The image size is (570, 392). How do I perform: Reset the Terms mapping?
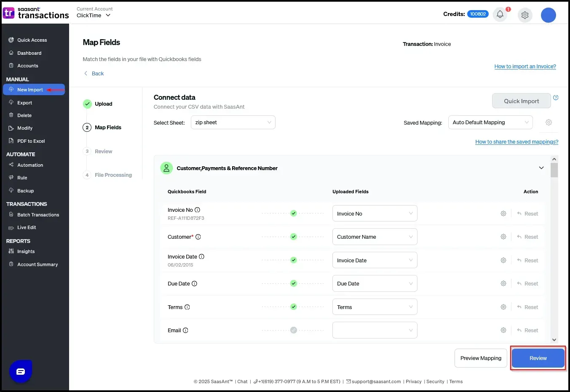click(x=528, y=307)
